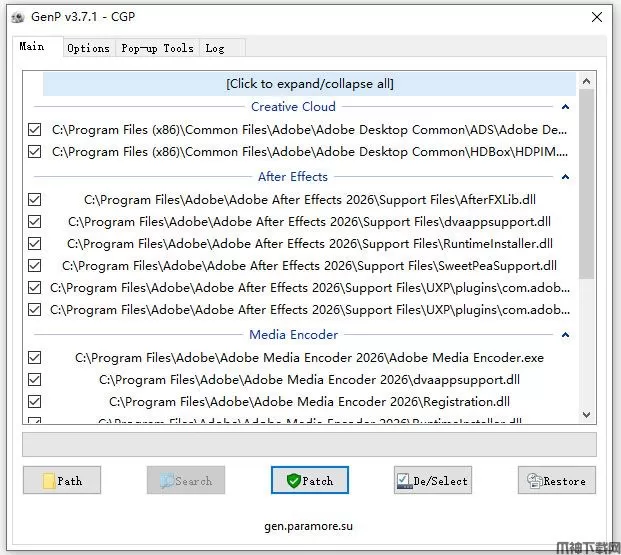The height and width of the screenshot is (555, 621).
Task: Select the SweetPeaSupport.dll path row
Action: [309, 265]
